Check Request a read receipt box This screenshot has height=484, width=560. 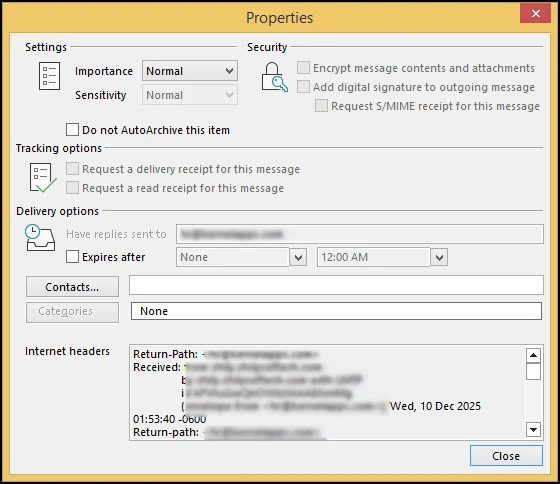click(x=72, y=188)
